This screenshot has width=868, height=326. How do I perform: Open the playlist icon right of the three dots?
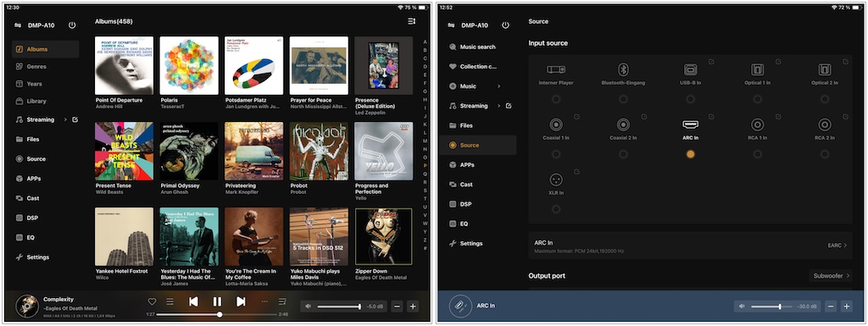pyautogui.click(x=282, y=301)
